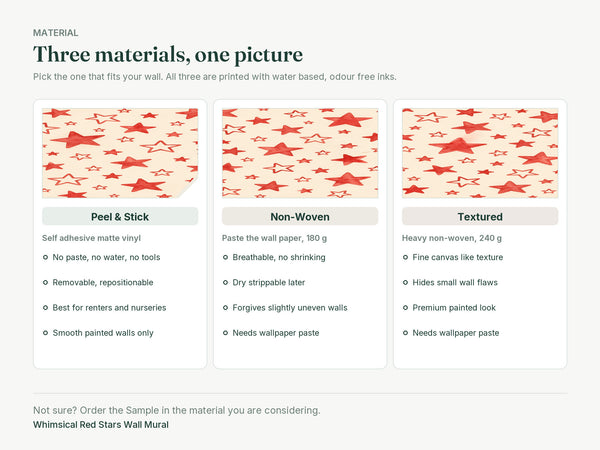Click bullet icon next to Removable, repositionable
The height and width of the screenshot is (450, 600).
point(46,283)
